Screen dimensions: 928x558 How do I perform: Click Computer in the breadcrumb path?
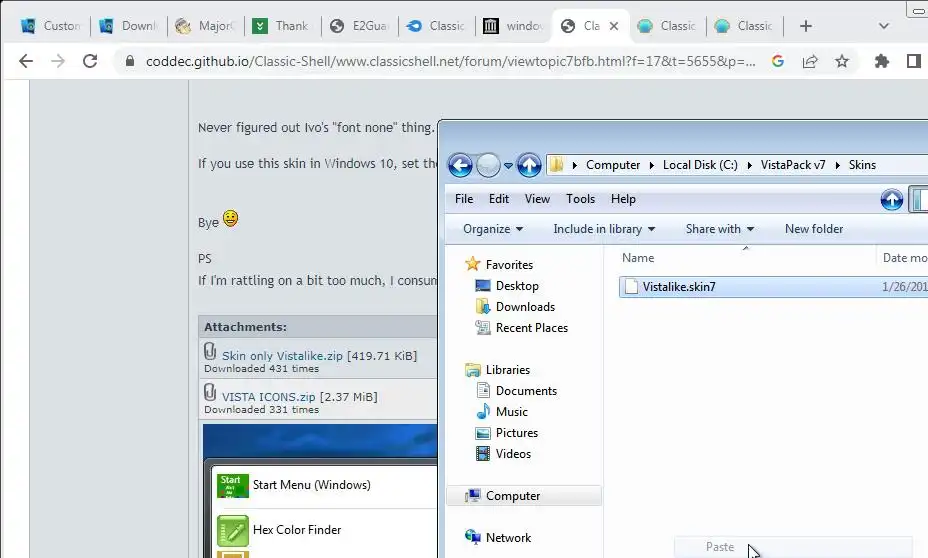coord(613,165)
